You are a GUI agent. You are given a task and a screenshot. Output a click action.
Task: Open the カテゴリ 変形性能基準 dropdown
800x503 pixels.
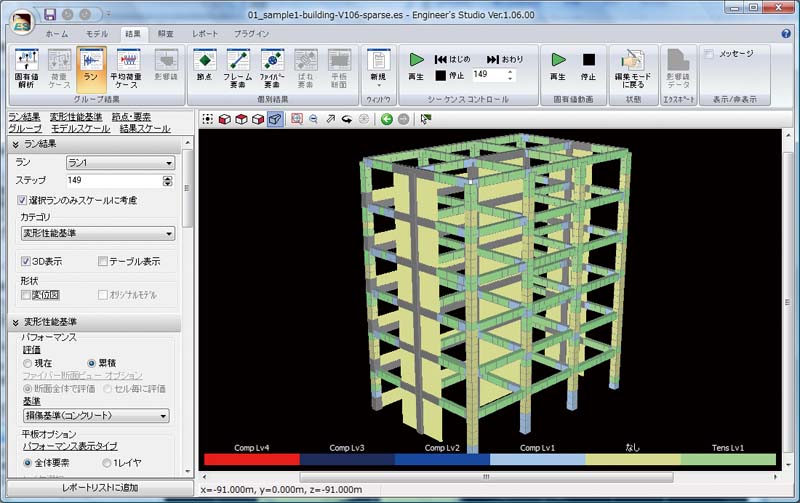tap(98, 233)
